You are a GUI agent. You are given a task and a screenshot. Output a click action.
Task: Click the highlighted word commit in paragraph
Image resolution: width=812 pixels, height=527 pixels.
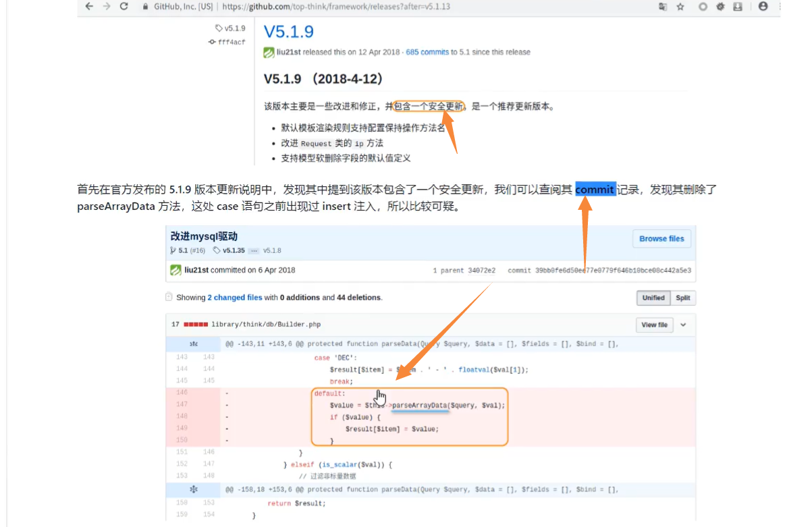pos(595,190)
